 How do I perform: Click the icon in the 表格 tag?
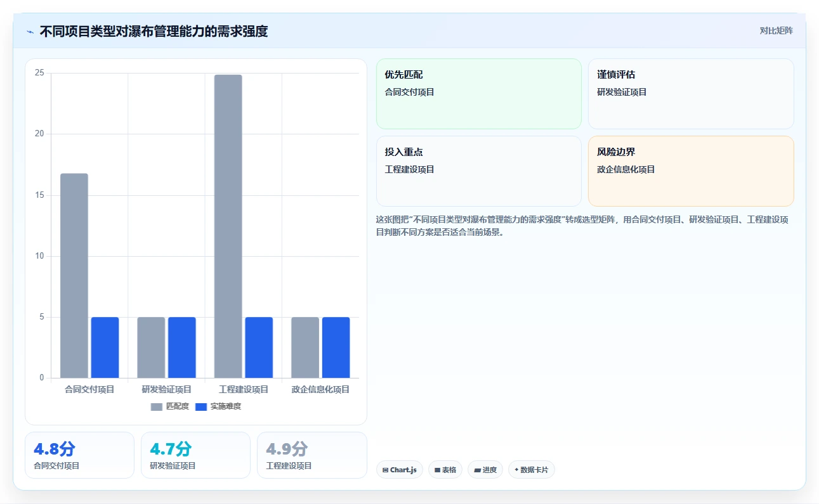tap(437, 470)
